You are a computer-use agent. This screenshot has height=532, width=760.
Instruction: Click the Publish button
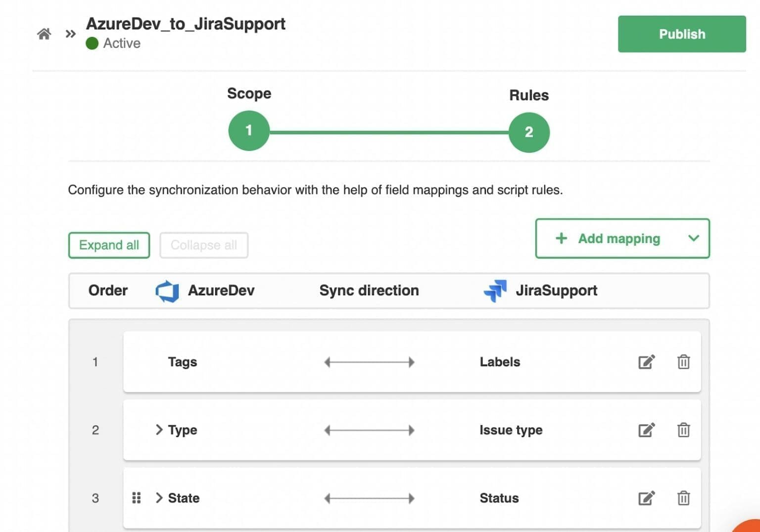(681, 34)
